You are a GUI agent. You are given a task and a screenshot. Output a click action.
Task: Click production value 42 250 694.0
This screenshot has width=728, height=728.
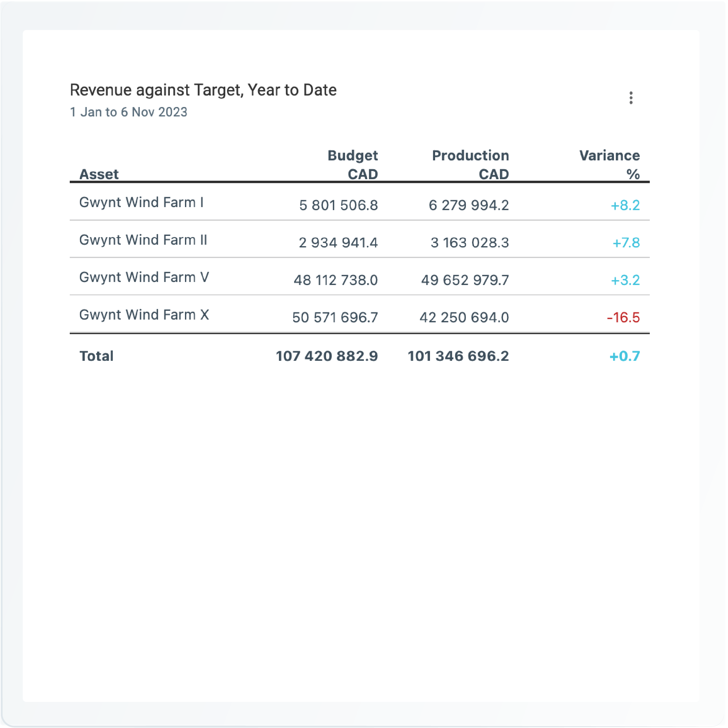tap(464, 317)
